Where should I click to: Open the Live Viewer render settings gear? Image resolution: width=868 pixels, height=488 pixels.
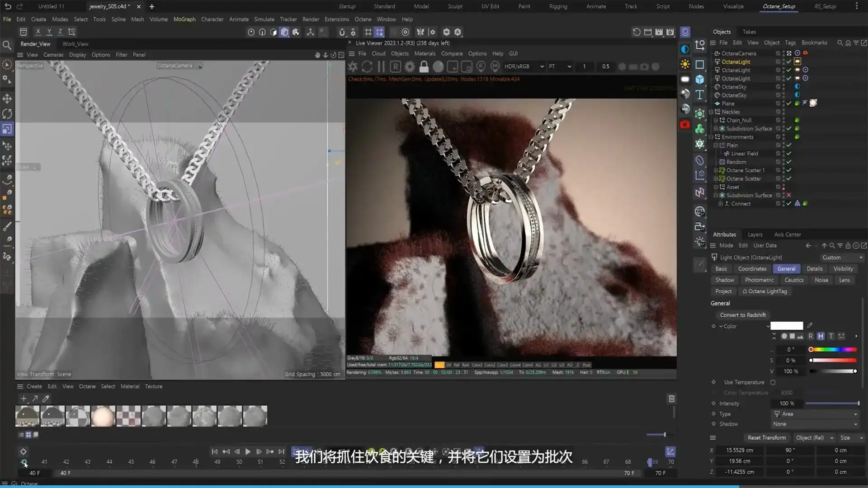point(410,66)
